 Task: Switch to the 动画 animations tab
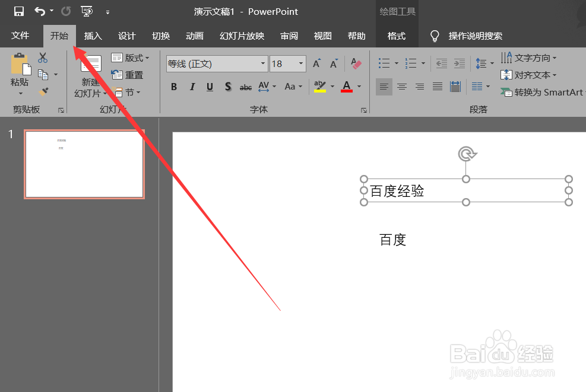195,36
